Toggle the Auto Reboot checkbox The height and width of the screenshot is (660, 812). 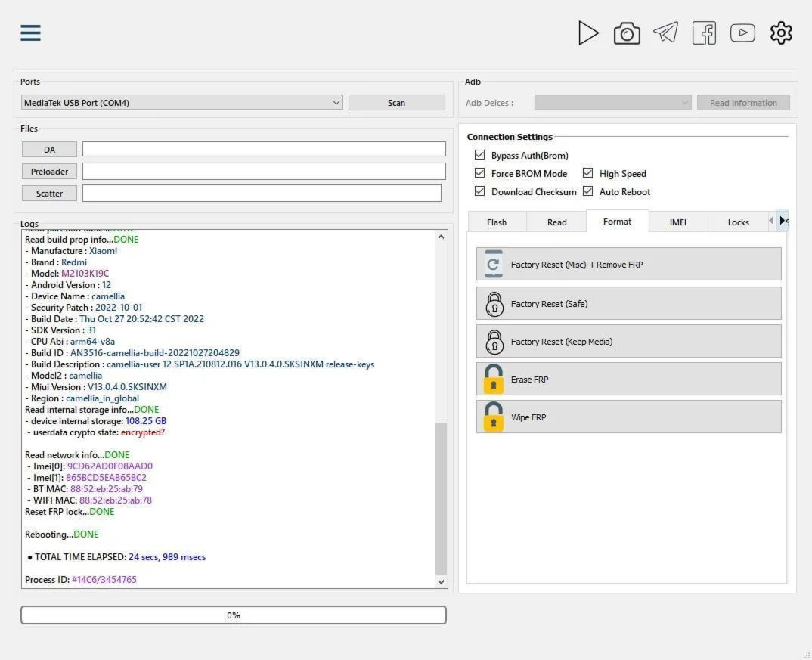coord(587,191)
